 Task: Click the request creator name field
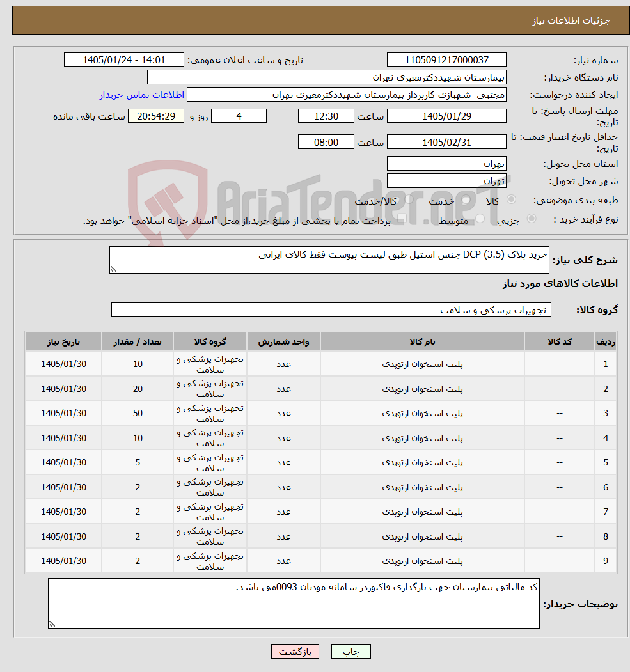pyautogui.click(x=347, y=95)
